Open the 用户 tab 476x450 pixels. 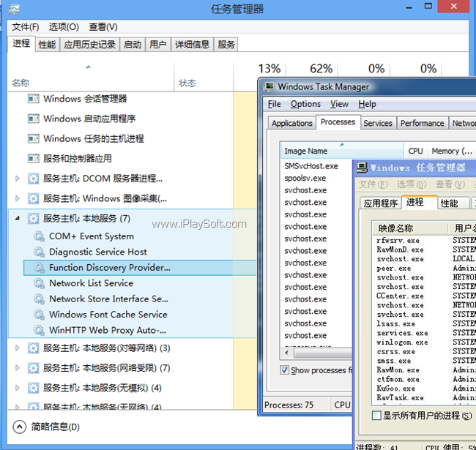point(158,45)
